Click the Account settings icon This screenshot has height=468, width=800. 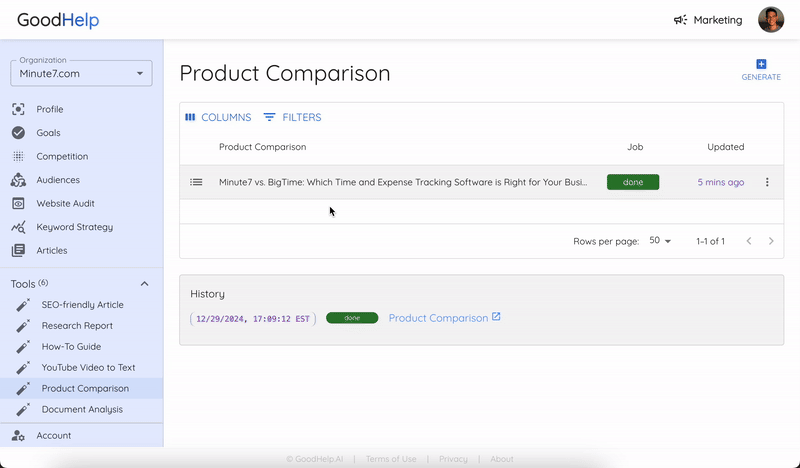pyautogui.click(x=18, y=435)
